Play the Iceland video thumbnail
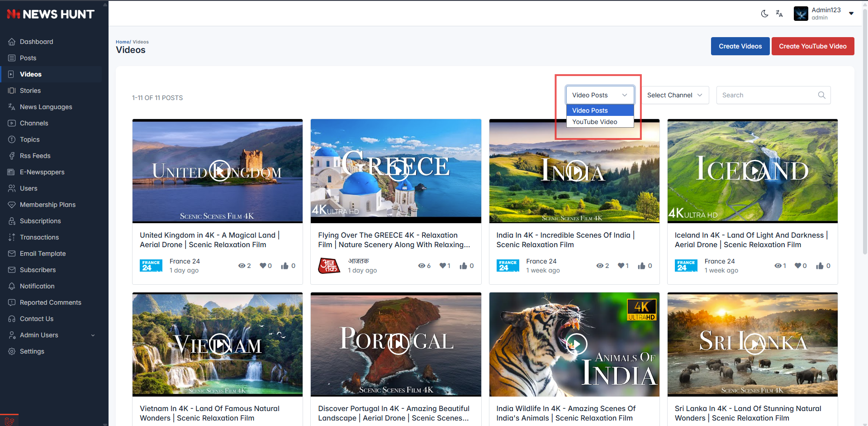868x426 pixels. [755, 171]
